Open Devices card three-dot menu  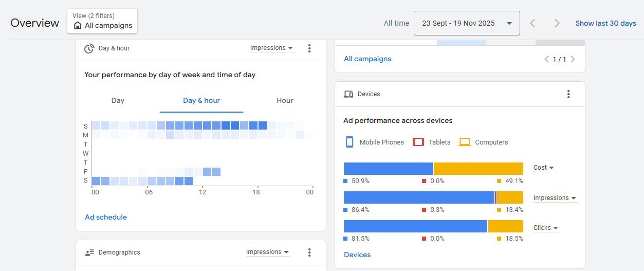568,94
